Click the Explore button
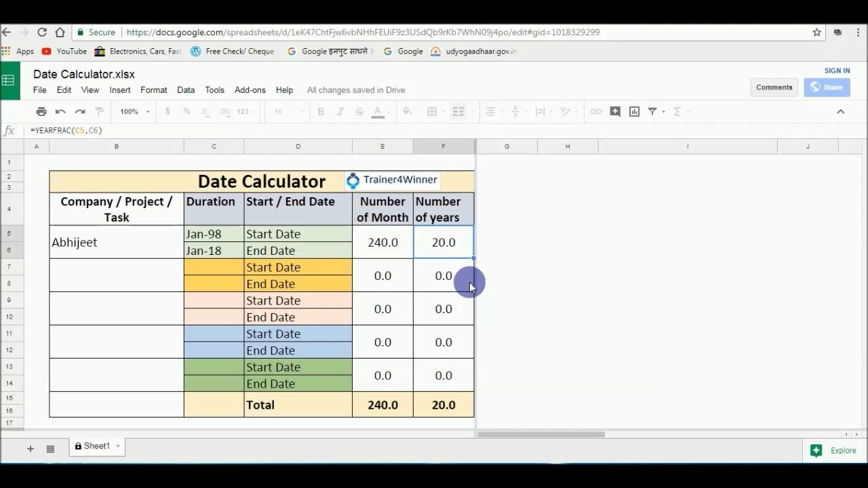The width and height of the screenshot is (868, 488). (x=835, y=451)
